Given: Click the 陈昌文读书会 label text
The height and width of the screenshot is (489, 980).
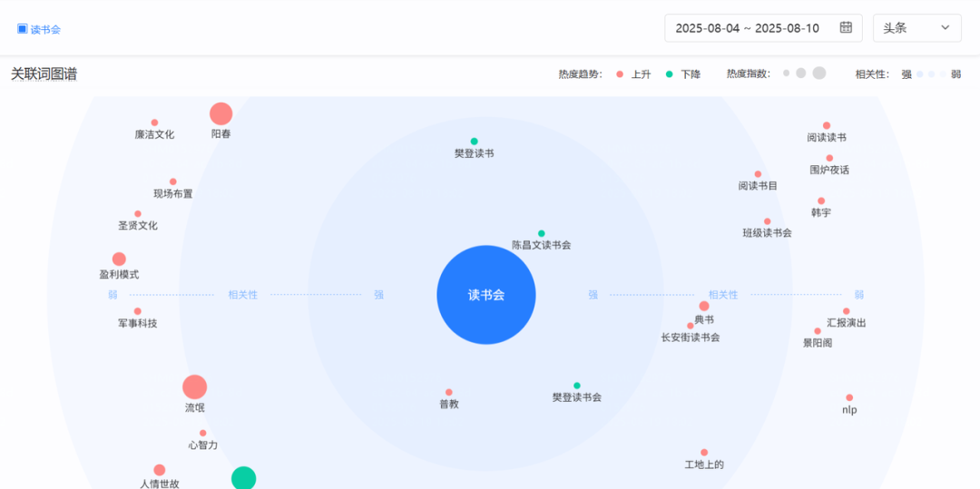Looking at the screenshot, I should (541, 246).
